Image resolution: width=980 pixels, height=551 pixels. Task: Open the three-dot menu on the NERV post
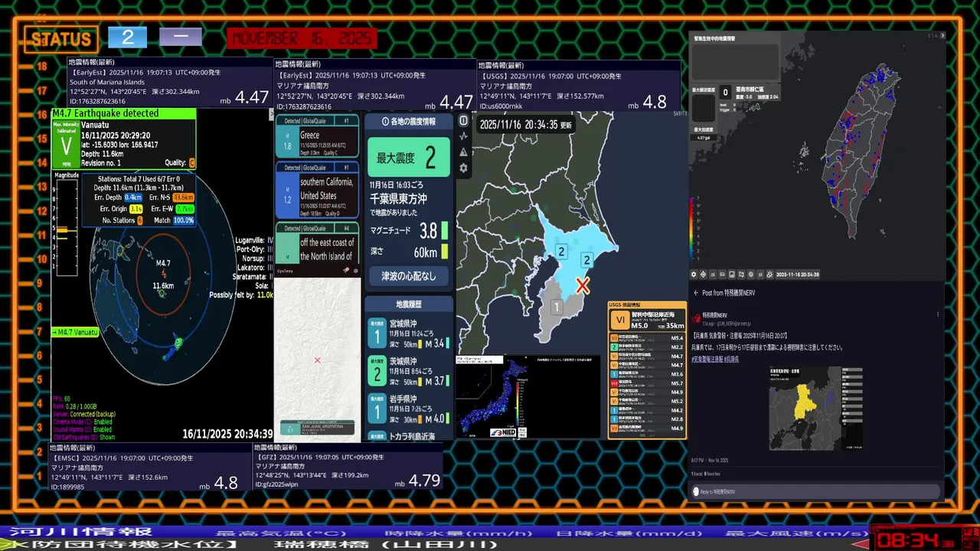(x=938, y=315)
